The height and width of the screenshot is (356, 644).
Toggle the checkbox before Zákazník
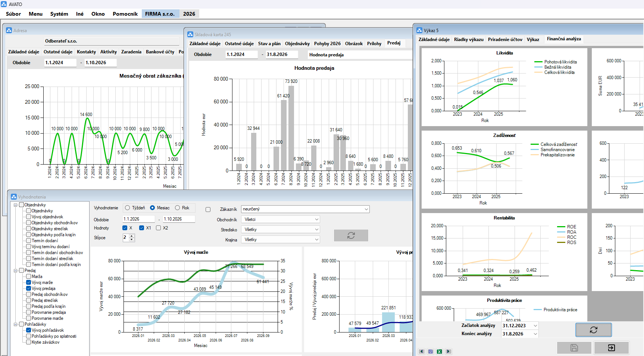(208, 210)
